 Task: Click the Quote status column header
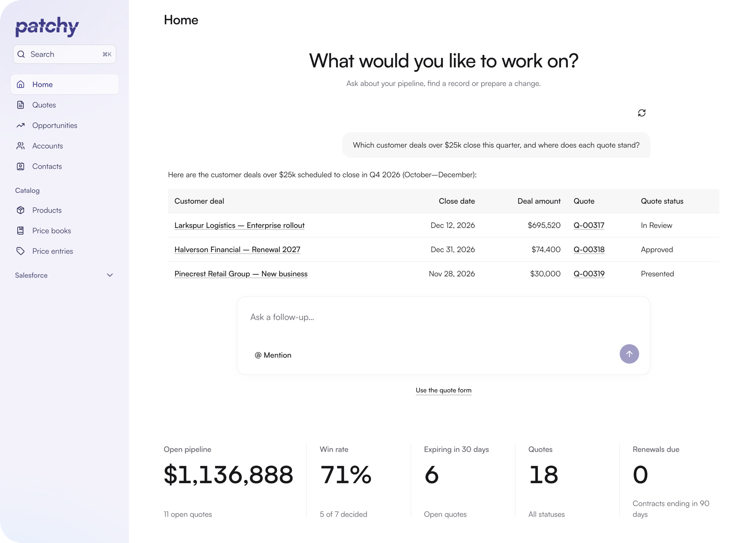(662, 201)
